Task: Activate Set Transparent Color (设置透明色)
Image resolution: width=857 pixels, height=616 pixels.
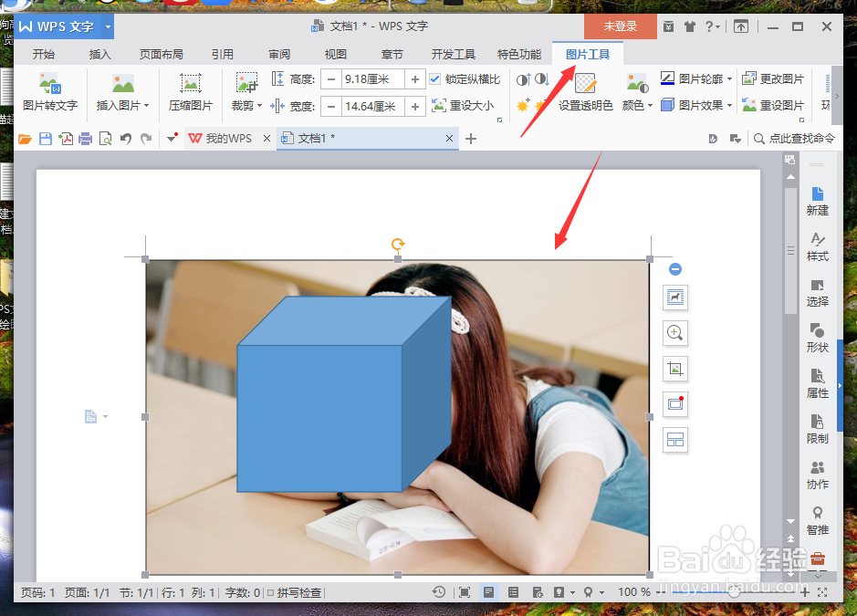Action: (585, 105)
